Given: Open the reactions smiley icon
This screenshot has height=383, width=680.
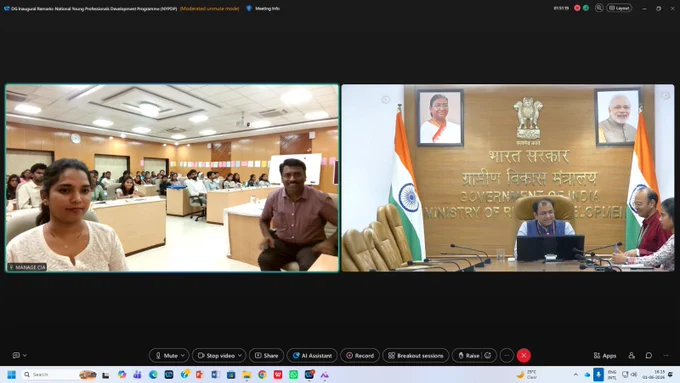Looking at the screenshot, I should coord(488,355).
